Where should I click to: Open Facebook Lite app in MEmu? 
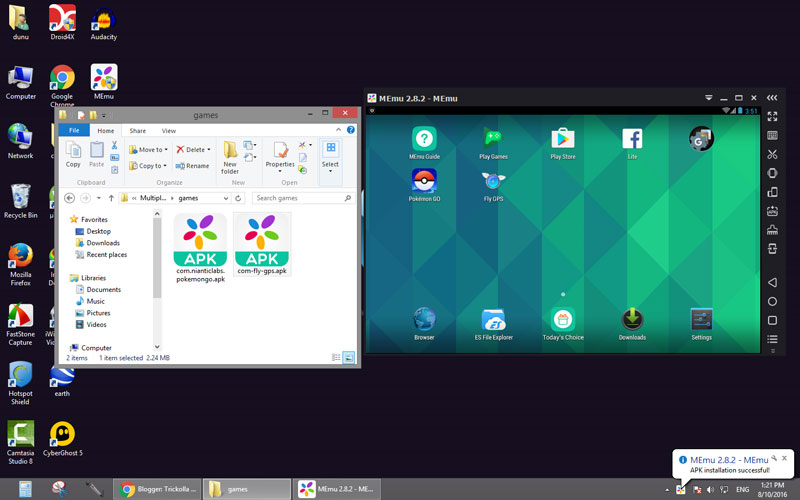click(632, 142)
